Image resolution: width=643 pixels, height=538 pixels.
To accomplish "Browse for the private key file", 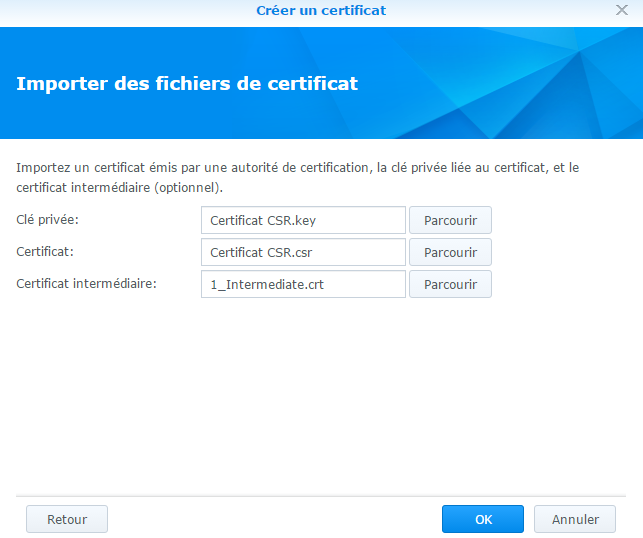I will pyautogui.click(x=450, y=220).
